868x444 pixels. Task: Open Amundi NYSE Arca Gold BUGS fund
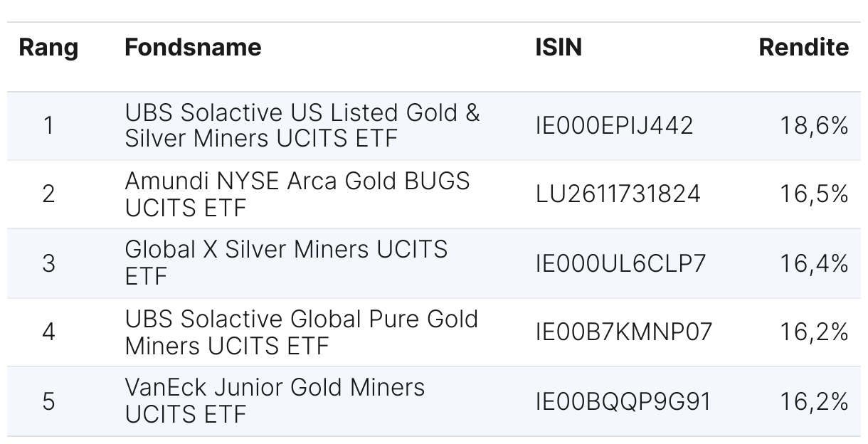[x=297, y=194]
